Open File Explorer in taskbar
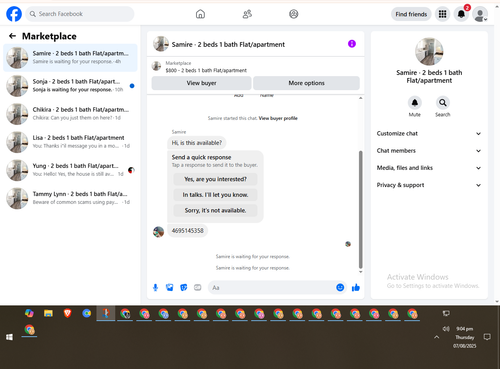The height and width of the screenshot is (369, 500). click(48, 313)
